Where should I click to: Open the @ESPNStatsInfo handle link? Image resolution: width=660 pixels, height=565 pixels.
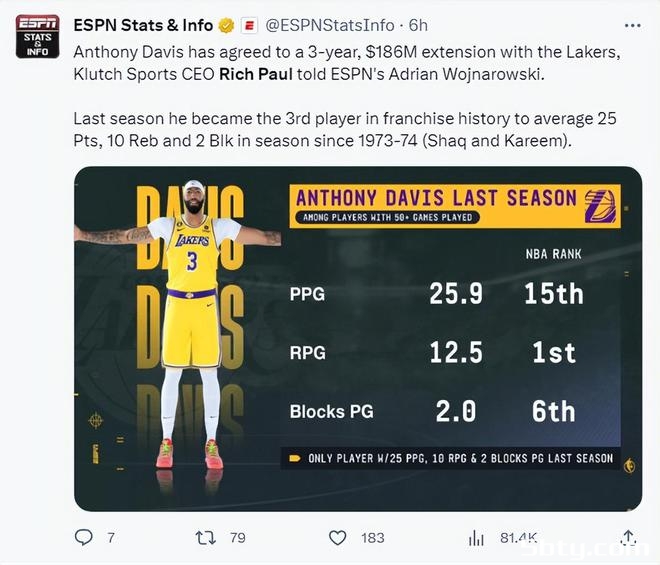tap(330, 26)
